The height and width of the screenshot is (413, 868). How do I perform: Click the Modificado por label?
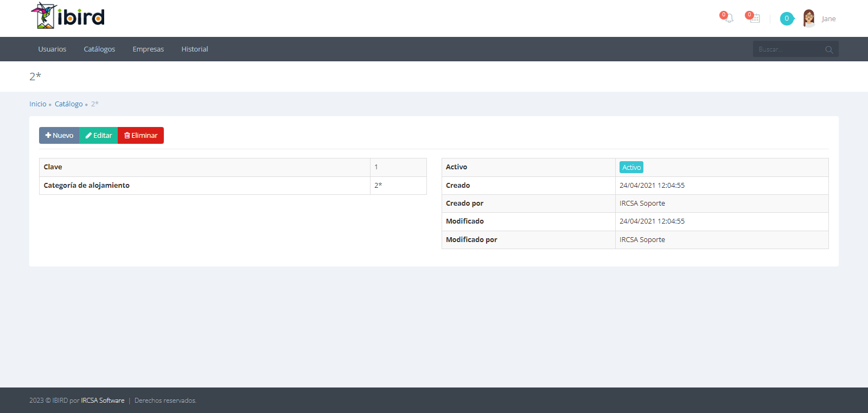click(471, 239)
